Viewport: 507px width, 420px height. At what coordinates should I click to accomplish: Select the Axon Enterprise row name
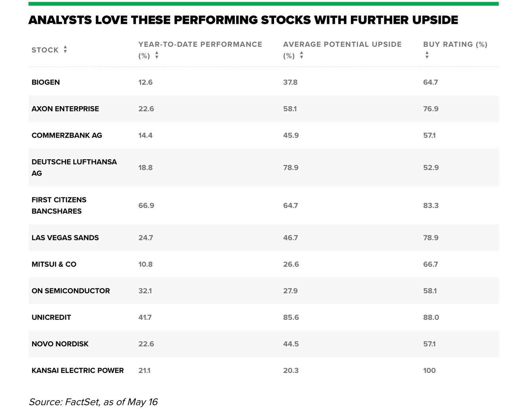tap(65, 109)
